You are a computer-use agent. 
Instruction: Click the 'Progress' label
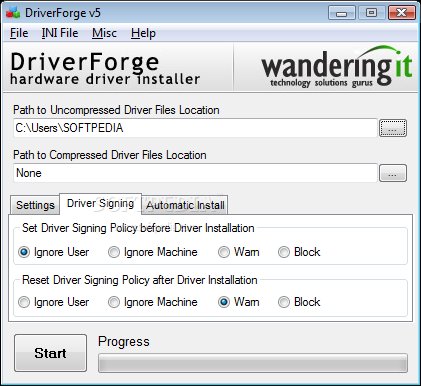coord(124,342)
